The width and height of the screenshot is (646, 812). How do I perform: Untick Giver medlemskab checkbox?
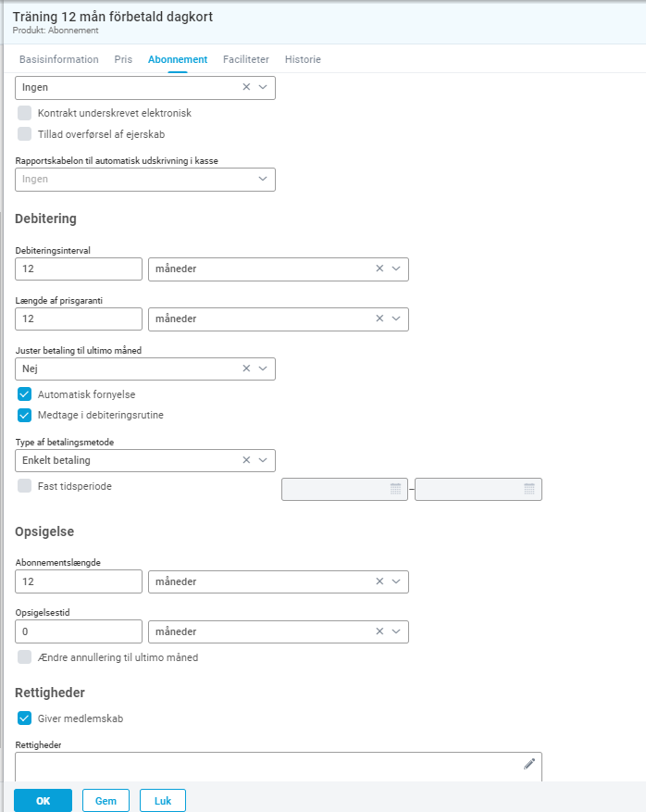point(24,718)
